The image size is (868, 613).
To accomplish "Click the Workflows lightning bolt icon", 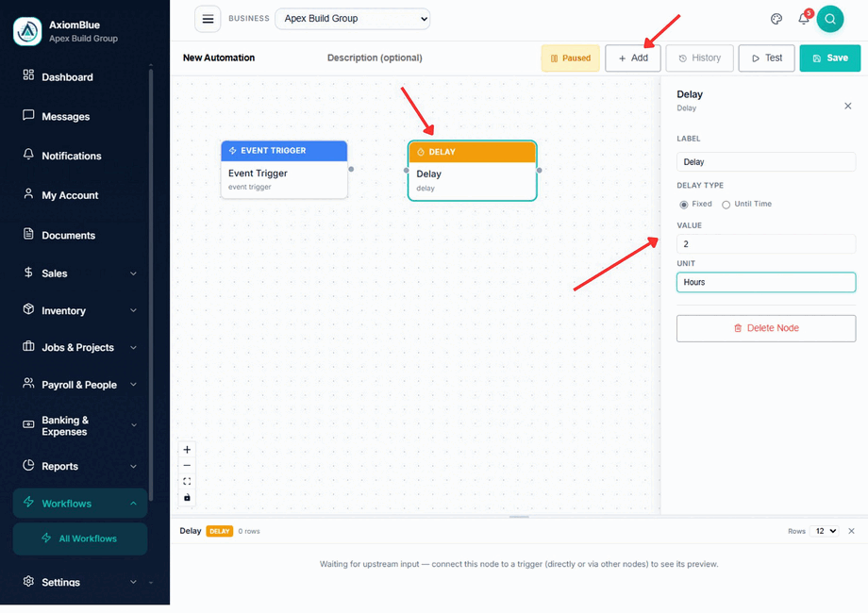I will 28,502.
